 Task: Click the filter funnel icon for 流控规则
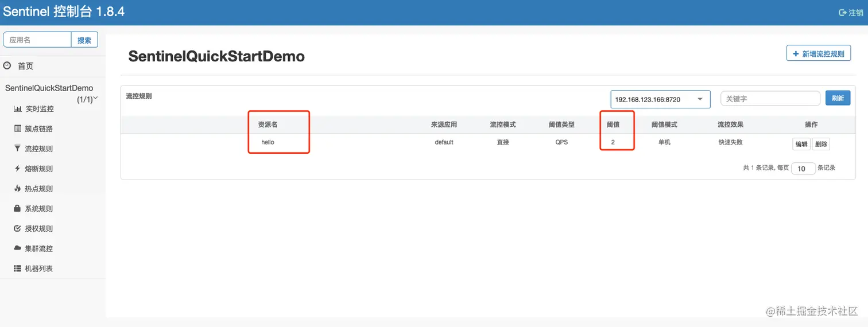click(17, 149)
